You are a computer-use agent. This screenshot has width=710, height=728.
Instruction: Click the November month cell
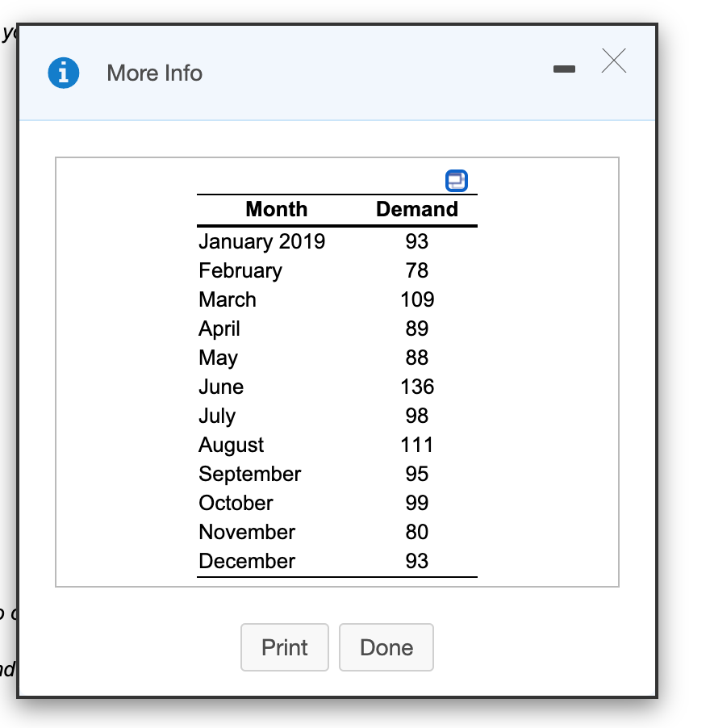click(x=247, y=532)
